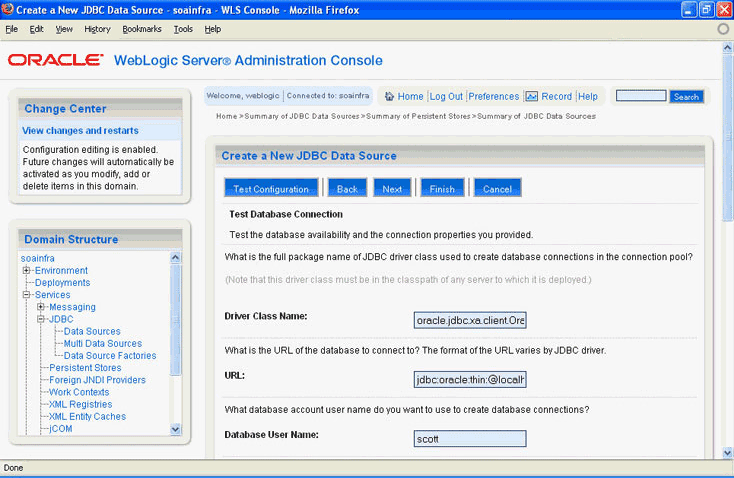Expand the Messaging tree node
This screenshot has height=478, width=734.
(41, 307)
